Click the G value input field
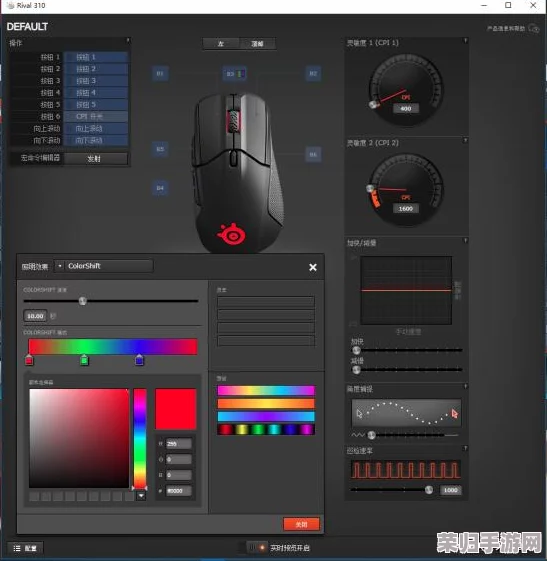 coord(179,459)
